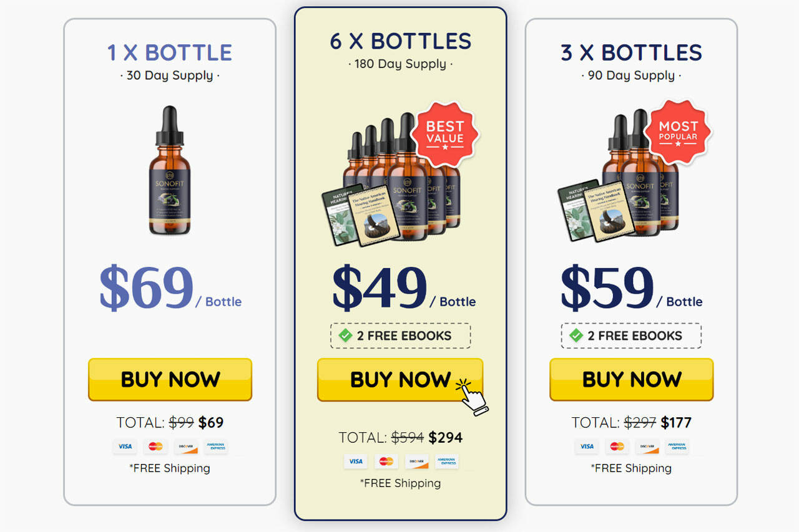Buy the 6 bottles package

click(400, 379)
